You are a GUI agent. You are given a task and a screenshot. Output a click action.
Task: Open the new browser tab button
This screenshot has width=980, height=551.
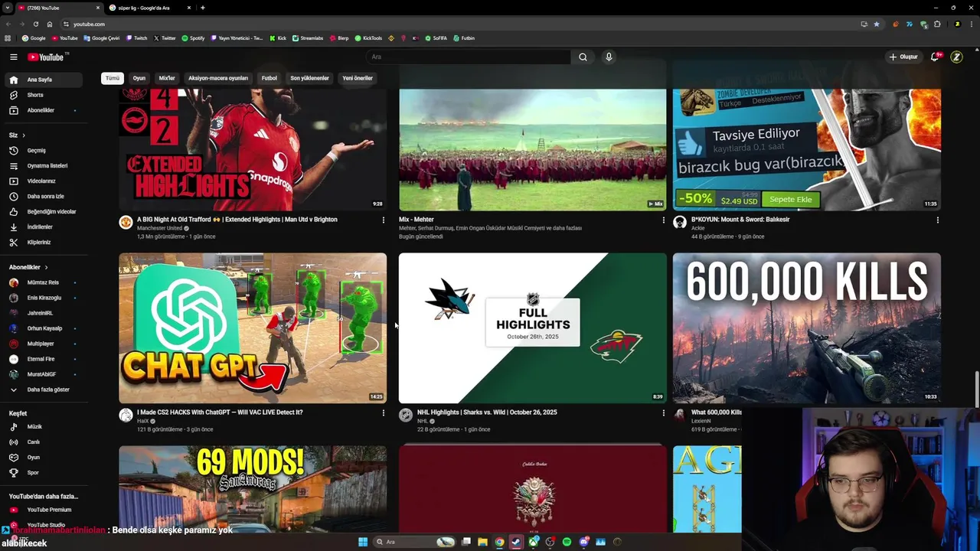click(x=202, y=8)
